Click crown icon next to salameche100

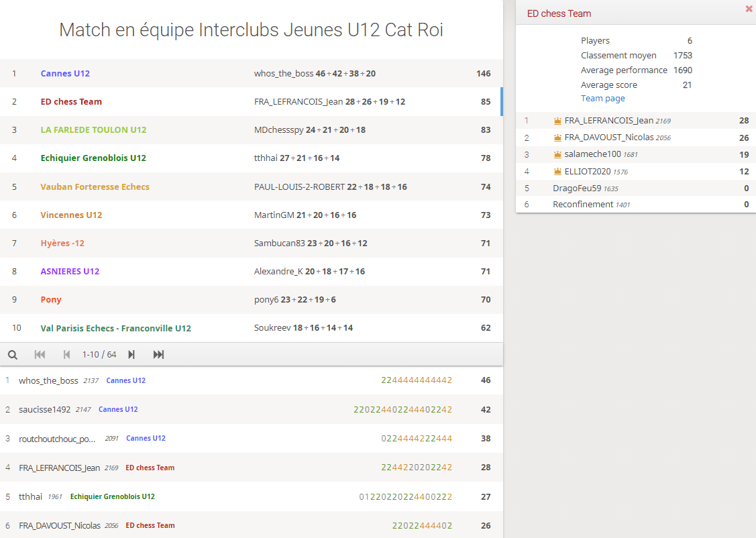coord(557,154)
